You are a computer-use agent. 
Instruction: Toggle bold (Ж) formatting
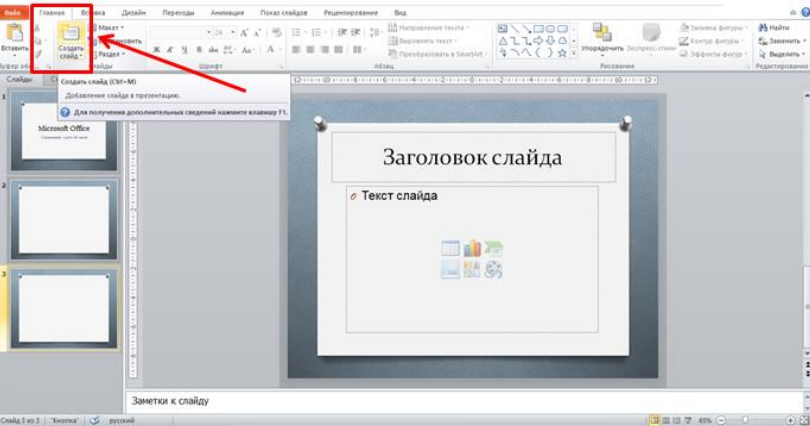156,49
